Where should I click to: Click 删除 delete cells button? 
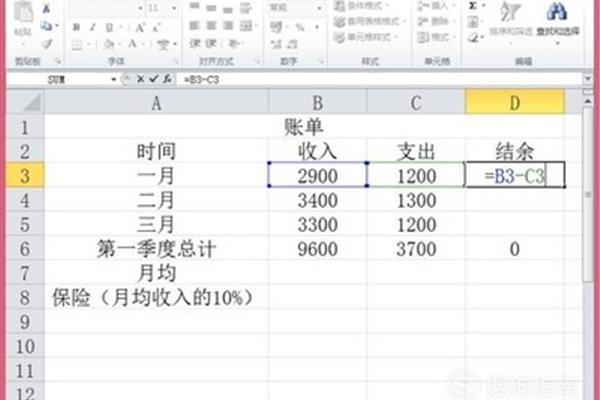tap(435, 21)
